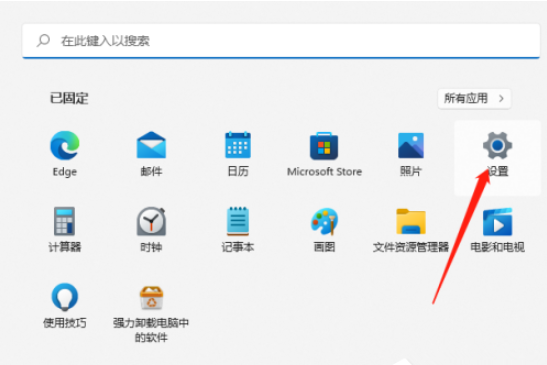Launch the 日历 calendar app
Image resolution: width=547 pixels, height=365 pixels.
point(238,145)
